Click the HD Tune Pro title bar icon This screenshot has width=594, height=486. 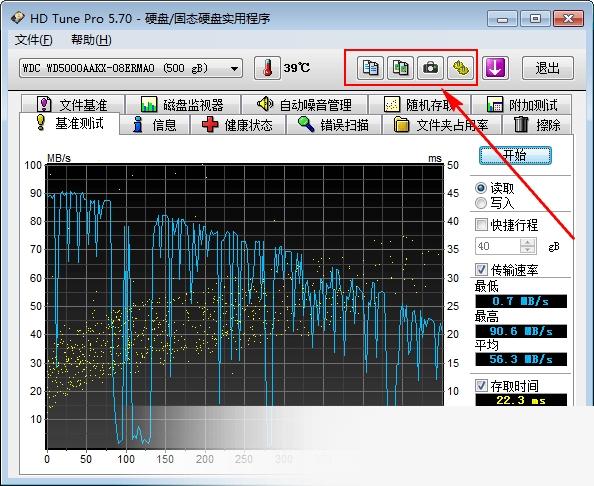[x=17, y=18]
